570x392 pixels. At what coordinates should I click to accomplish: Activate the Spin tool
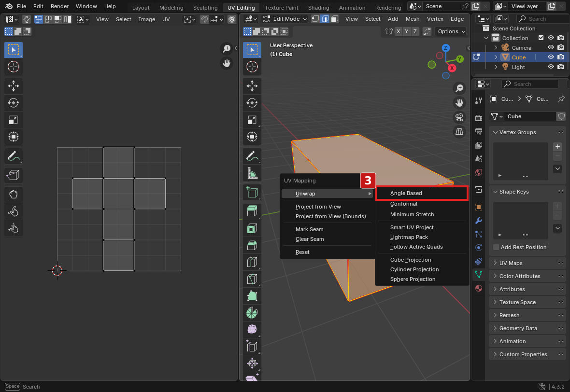click(252, 313)
